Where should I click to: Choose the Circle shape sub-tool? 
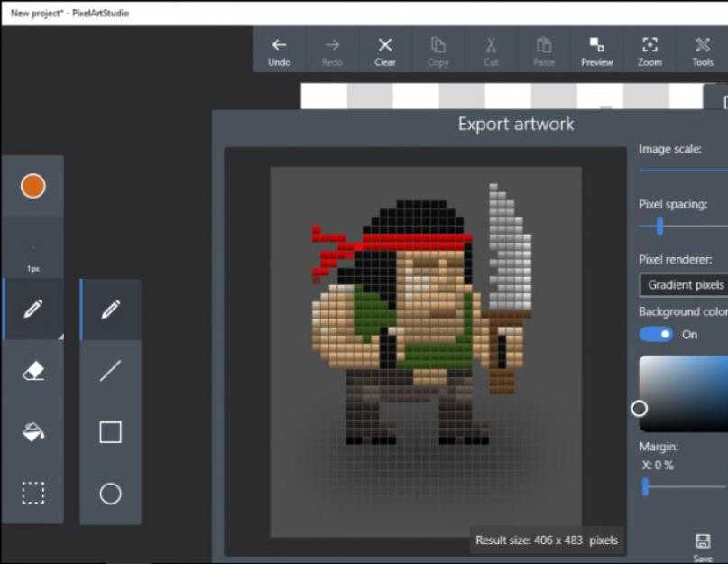110,494
